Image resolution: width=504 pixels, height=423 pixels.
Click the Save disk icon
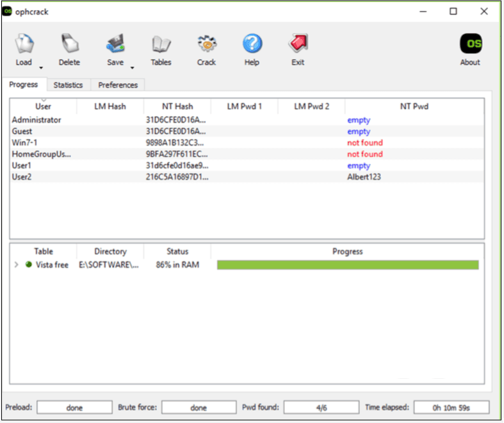115,45
